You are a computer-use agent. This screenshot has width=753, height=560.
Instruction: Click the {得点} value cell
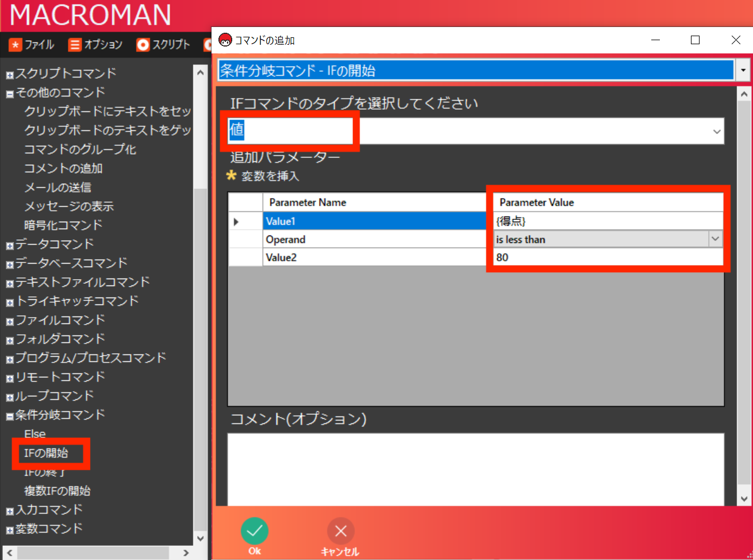pyautogui.click(x=608, y=221)
